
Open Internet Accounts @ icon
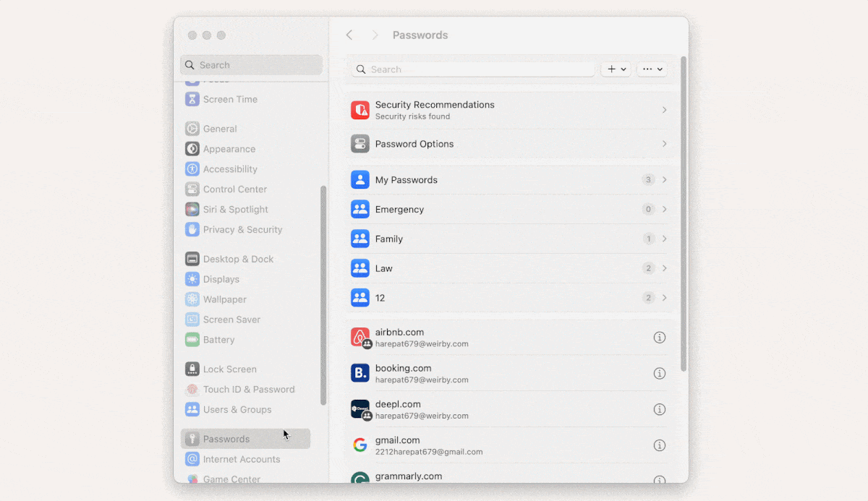point(192,459)
